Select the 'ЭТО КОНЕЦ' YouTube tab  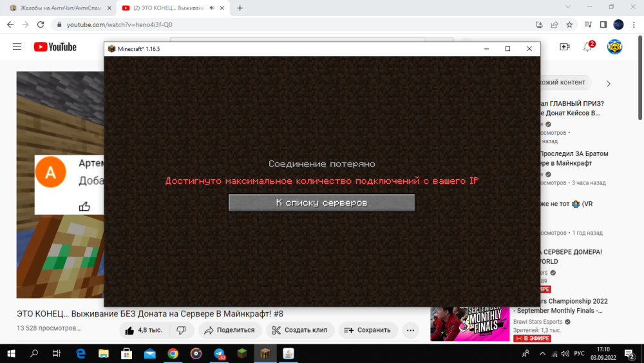coord(168,8)
